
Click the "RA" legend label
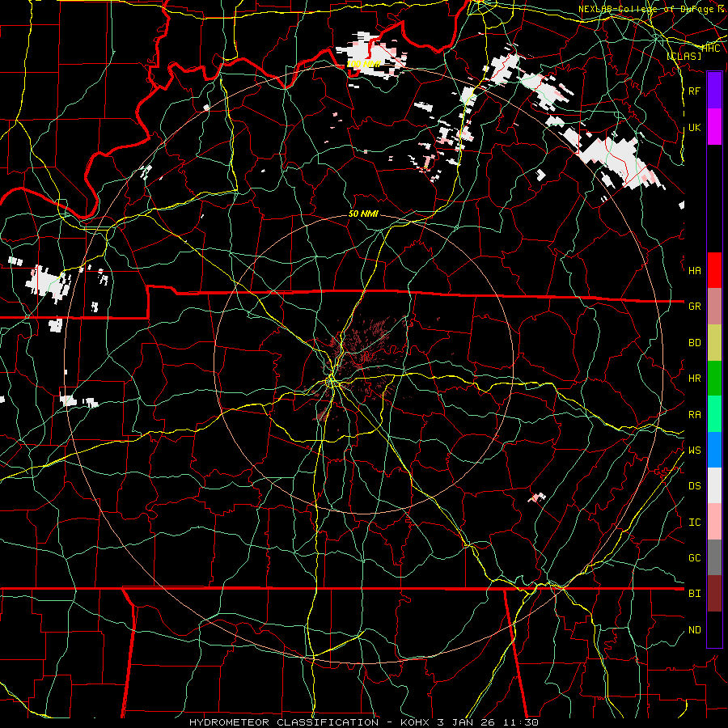[x=694, y=414]
